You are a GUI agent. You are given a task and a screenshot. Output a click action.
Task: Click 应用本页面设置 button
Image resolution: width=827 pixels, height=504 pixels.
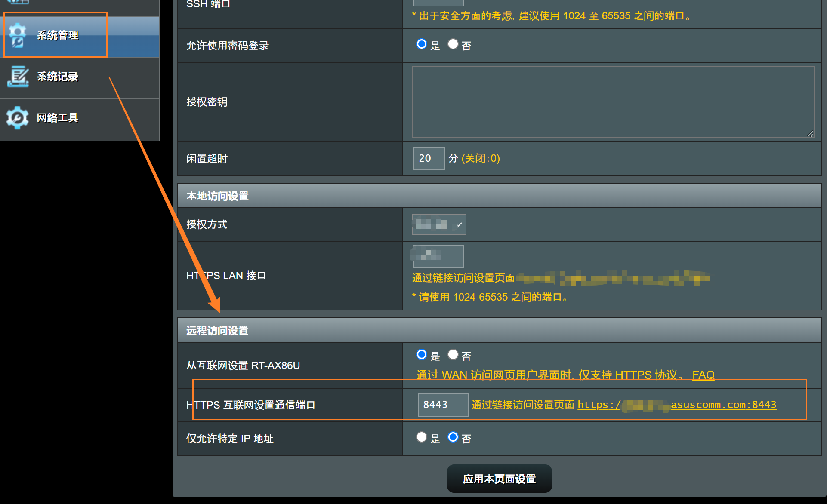500,479
